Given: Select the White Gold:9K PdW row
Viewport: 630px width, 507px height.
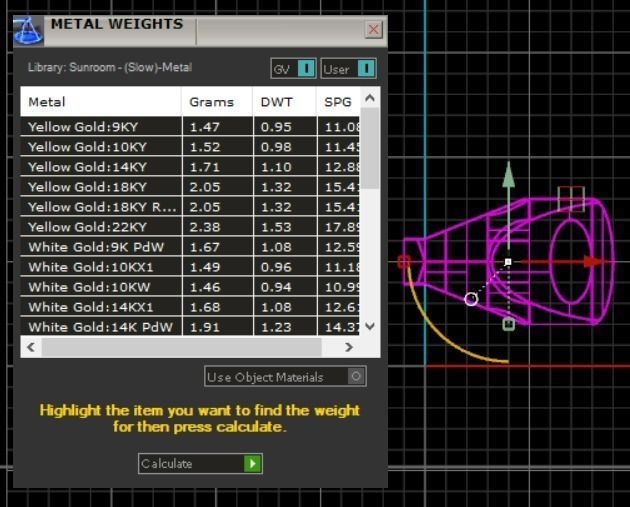Looking at the screenshot, I should [x=190, y=247].
